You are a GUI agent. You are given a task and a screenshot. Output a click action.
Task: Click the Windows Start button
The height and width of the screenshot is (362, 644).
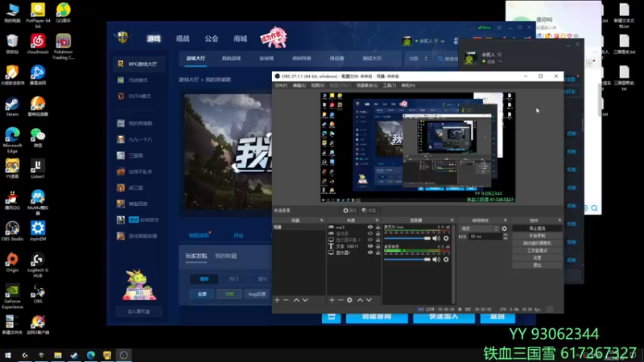[x=8, y=356]
